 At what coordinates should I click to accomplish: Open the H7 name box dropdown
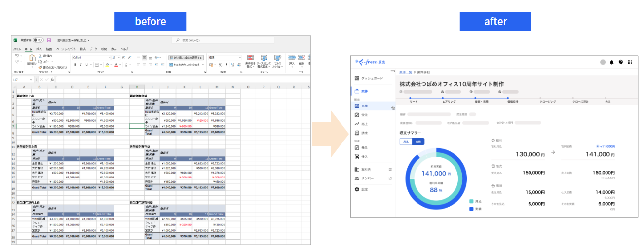click(x=31, y=80)
